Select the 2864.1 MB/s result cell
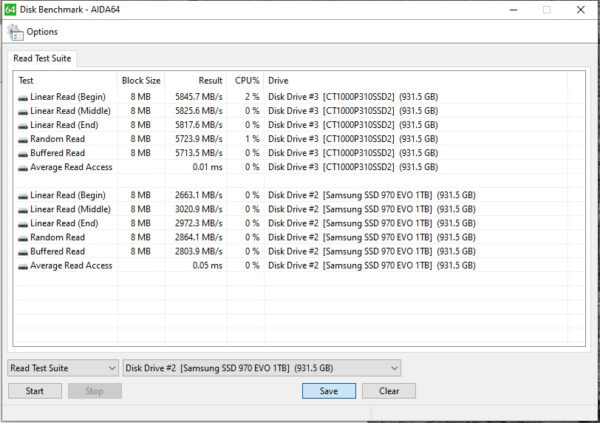The width and height of the screenshot is (600, 423). pyautogui.click(x=199, y=237)
